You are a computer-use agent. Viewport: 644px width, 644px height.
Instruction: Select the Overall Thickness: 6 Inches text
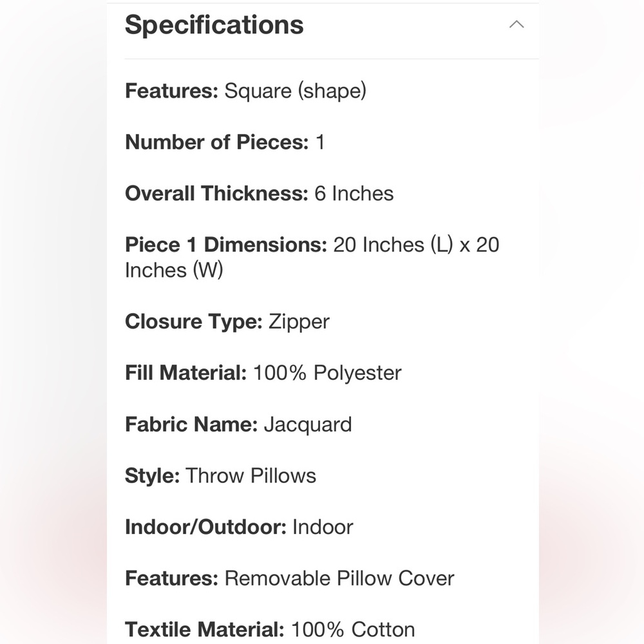(x=259, y=193)
